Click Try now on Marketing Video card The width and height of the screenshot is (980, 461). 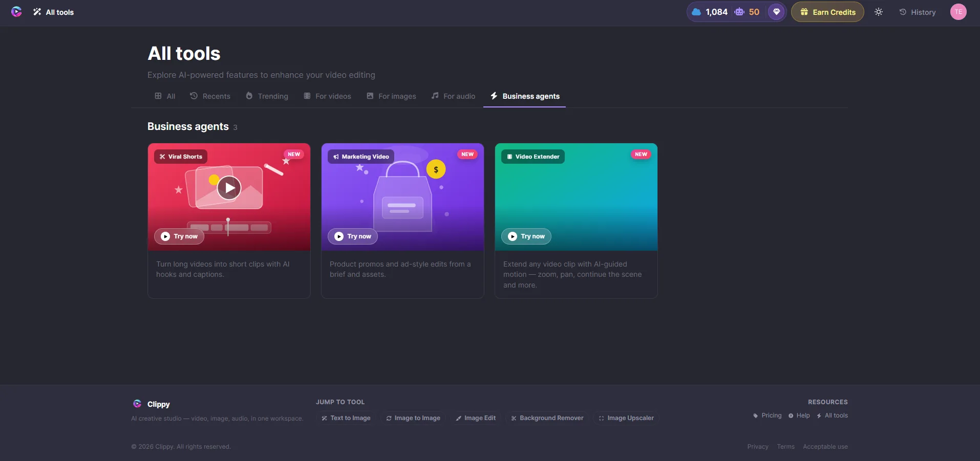tap(353, 236)
